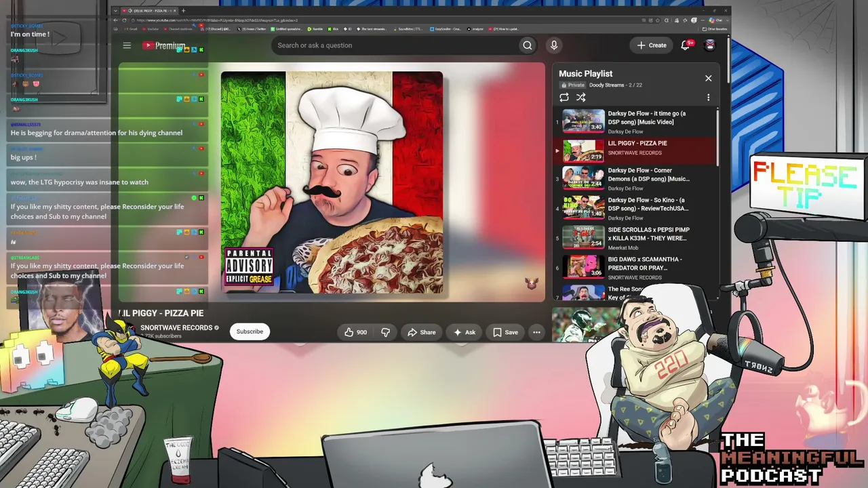Image resolution: width=868 pixels, height=488 pixels.
Task: Save the video to a playlist
Action: (x=505, y=332)
